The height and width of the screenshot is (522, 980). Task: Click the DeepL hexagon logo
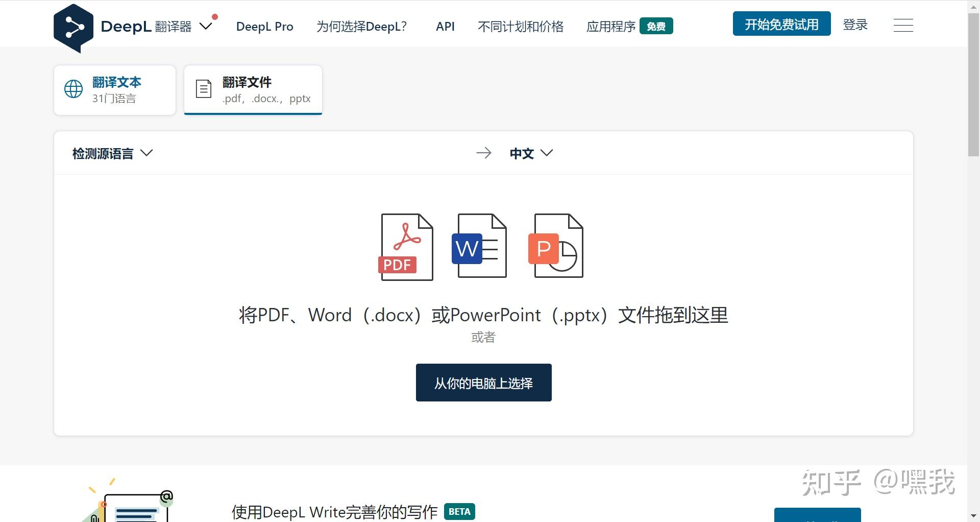click(x=73, y=28)
